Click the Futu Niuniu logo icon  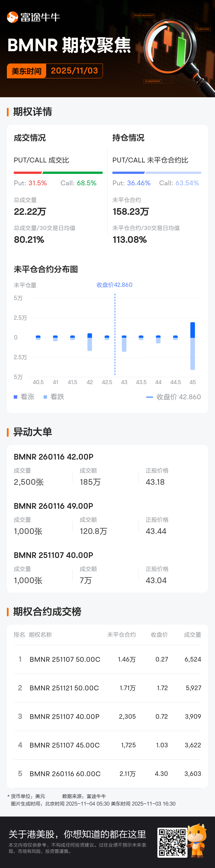tap(13, 17)
